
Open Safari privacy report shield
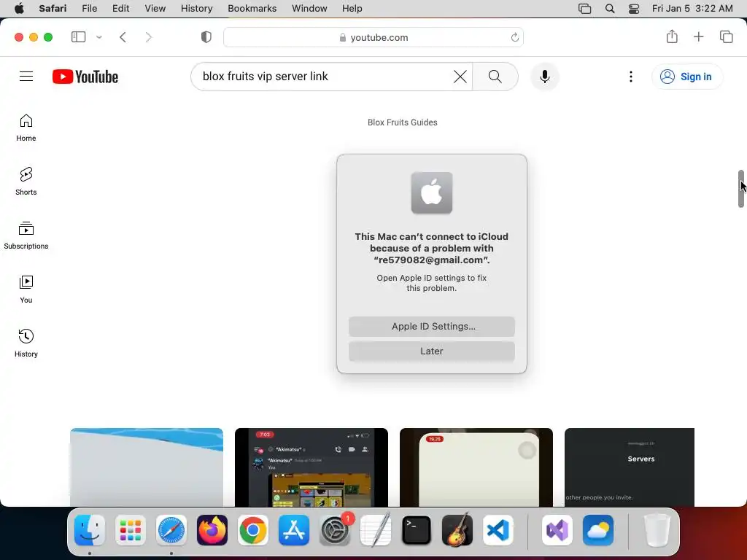coord(206,37)
